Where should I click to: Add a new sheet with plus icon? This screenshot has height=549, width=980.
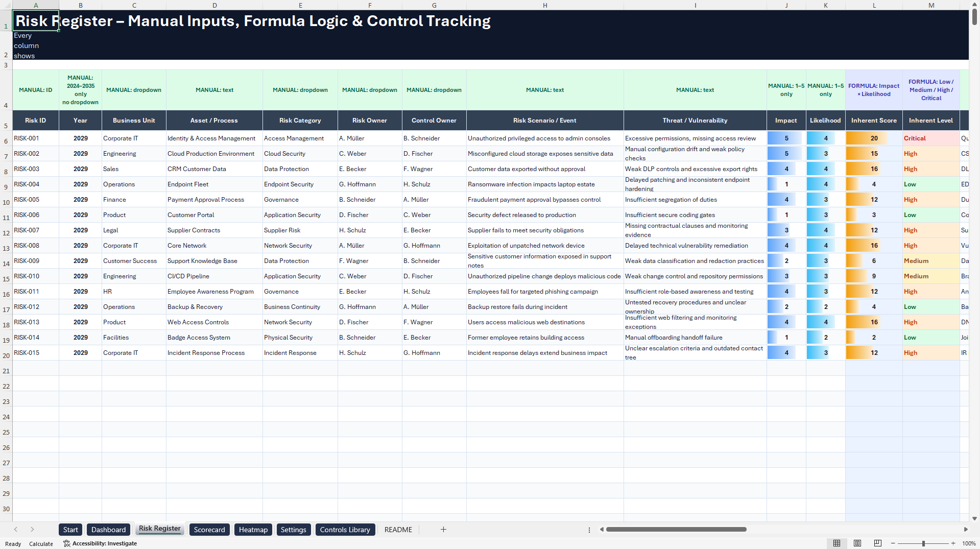click(443, 530)
